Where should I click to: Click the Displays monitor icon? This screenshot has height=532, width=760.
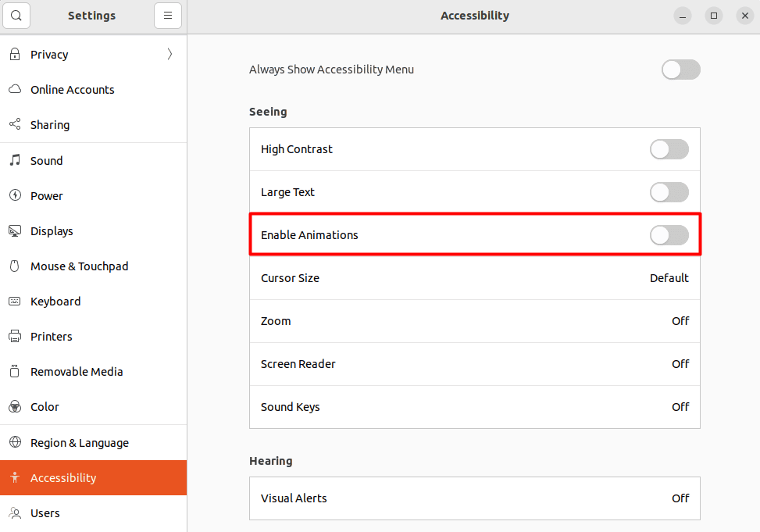[x=14, y=230]
